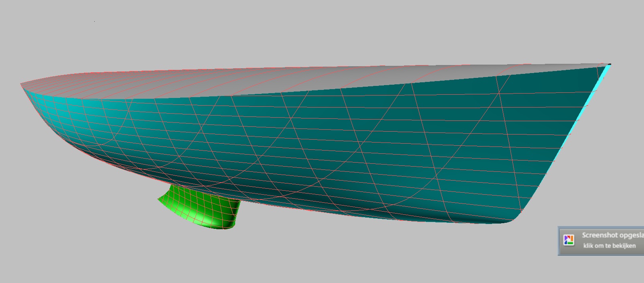The height and width of the screenshot is (283, 644).
Task: Click empty gray viewport above the hull
Action: point(321,32)
